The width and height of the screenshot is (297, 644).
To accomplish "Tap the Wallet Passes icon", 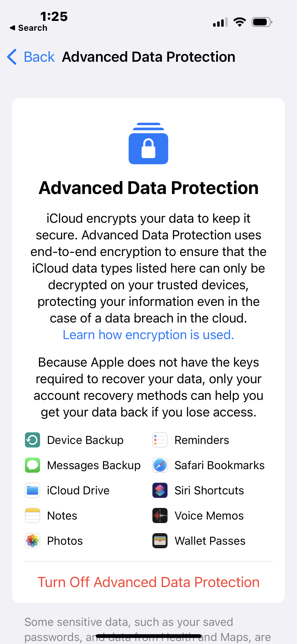I will point(160,541).
